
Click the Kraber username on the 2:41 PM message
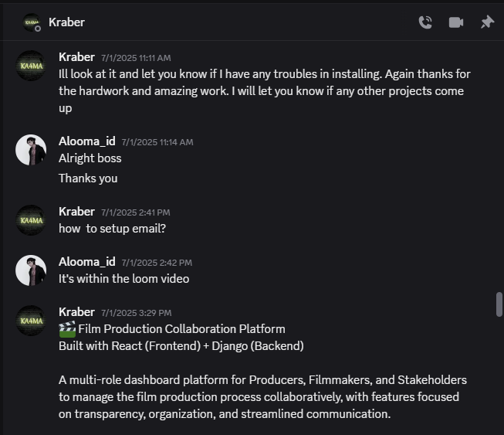pyautogui.click(x=76, y=212)
